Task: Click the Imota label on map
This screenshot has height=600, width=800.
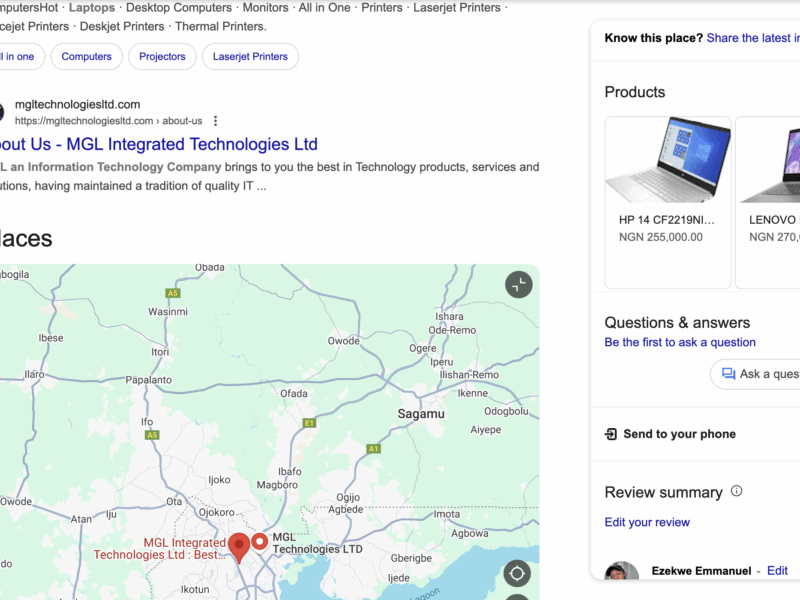Action: [447, 514]
